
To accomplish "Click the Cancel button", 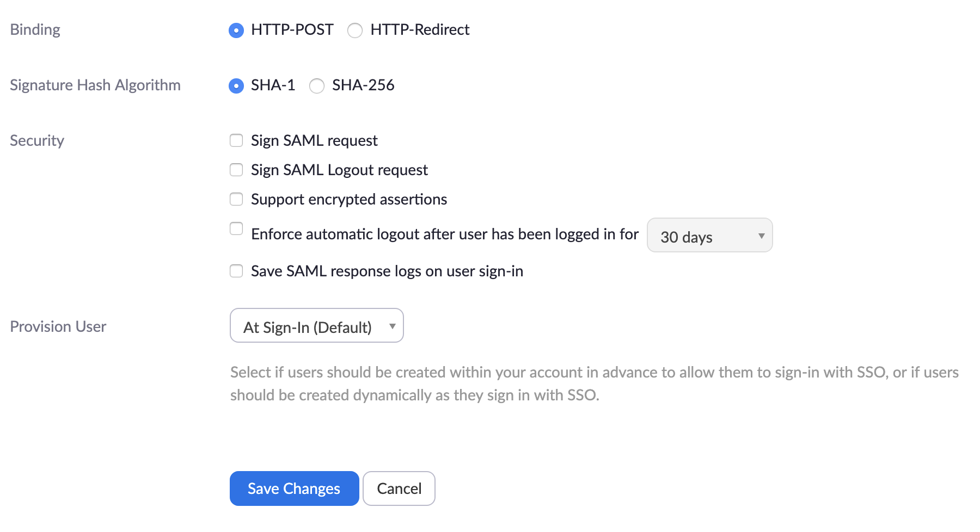I will click(x=399, y=488).
